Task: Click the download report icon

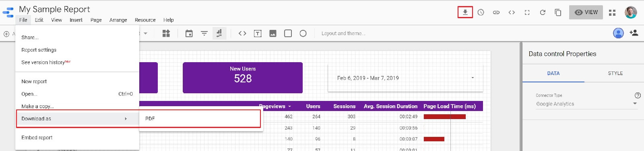Action: coord(465,12)
